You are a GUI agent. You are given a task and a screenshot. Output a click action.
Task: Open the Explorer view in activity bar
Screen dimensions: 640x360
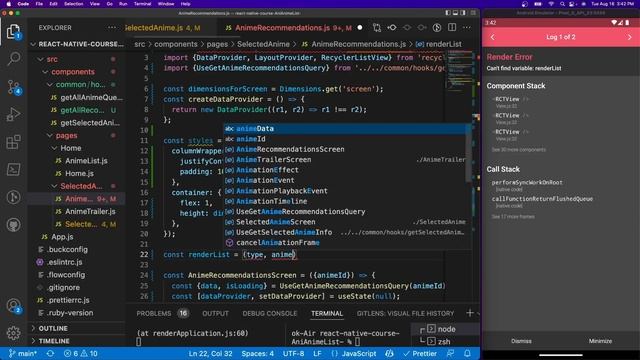coord(13,31)
